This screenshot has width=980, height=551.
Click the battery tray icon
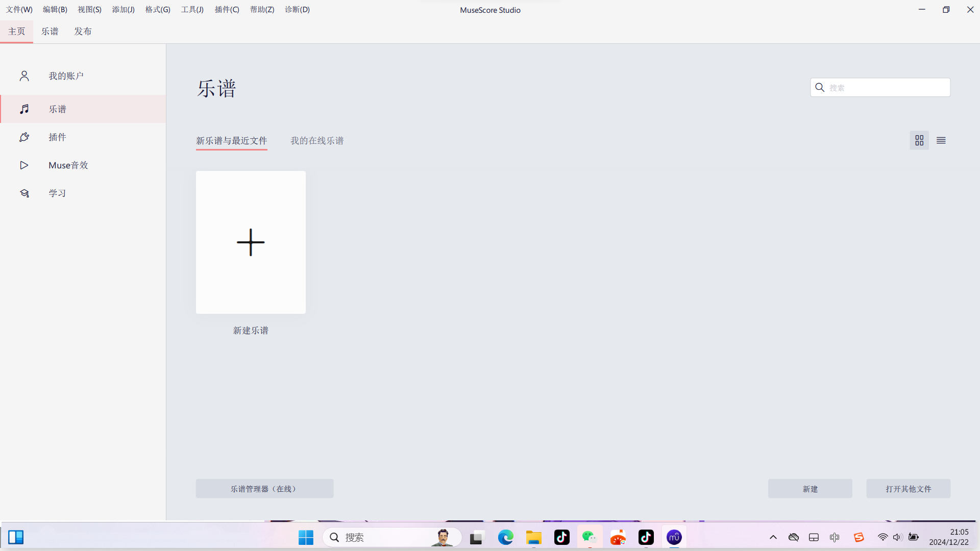pyautogui.click(x=914, y=537)
